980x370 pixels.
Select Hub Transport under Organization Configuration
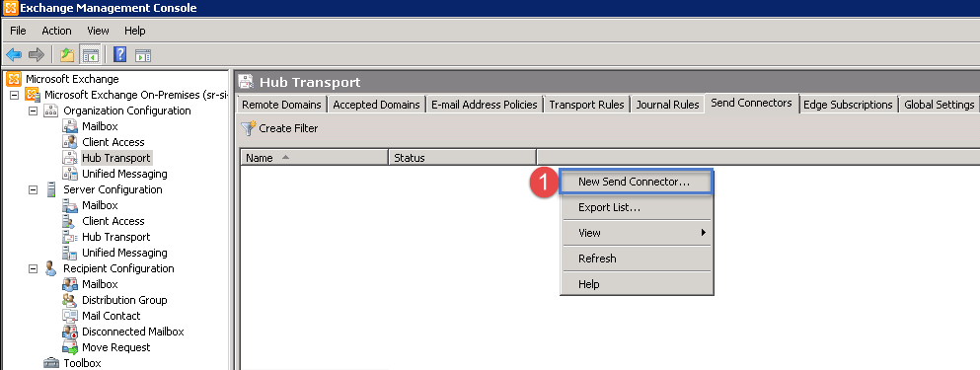(116, 158)
